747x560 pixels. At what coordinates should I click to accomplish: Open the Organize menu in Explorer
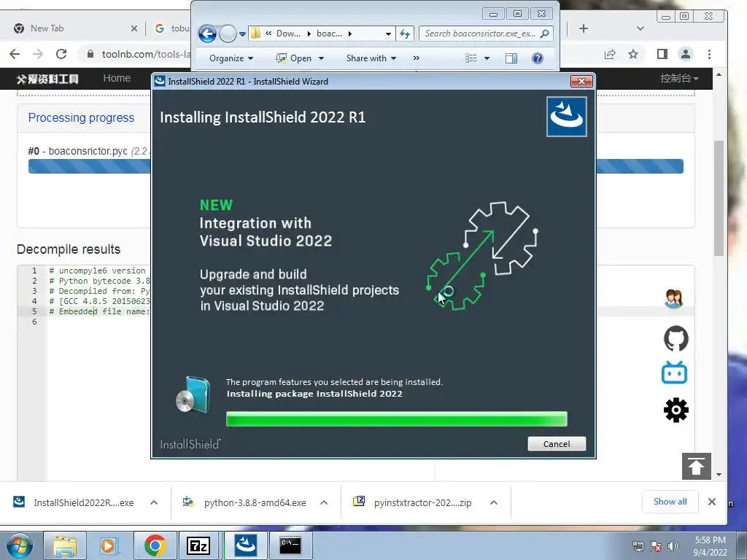click(231, 58)
